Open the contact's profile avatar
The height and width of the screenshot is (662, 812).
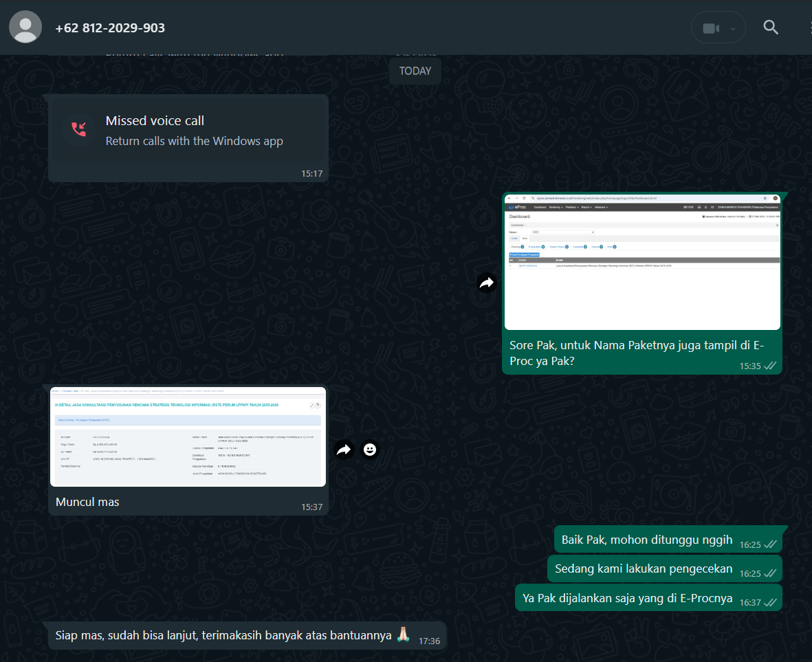(26, 28)
